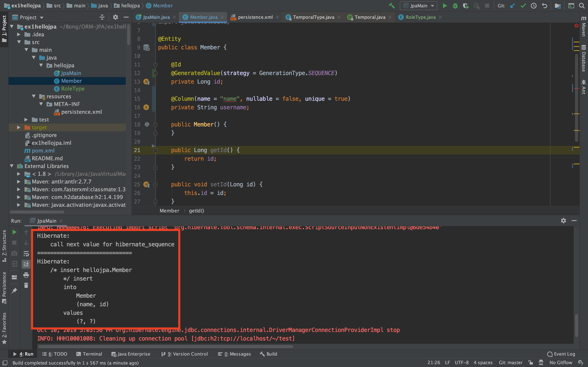Click the search everywhere magnifier
The width and height of the screenshot is (588, 367).
[582, 6]
